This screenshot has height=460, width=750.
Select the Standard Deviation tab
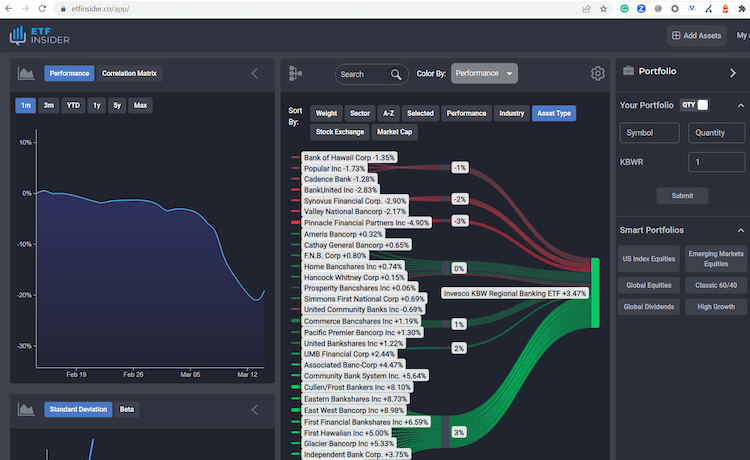[78, 409]
